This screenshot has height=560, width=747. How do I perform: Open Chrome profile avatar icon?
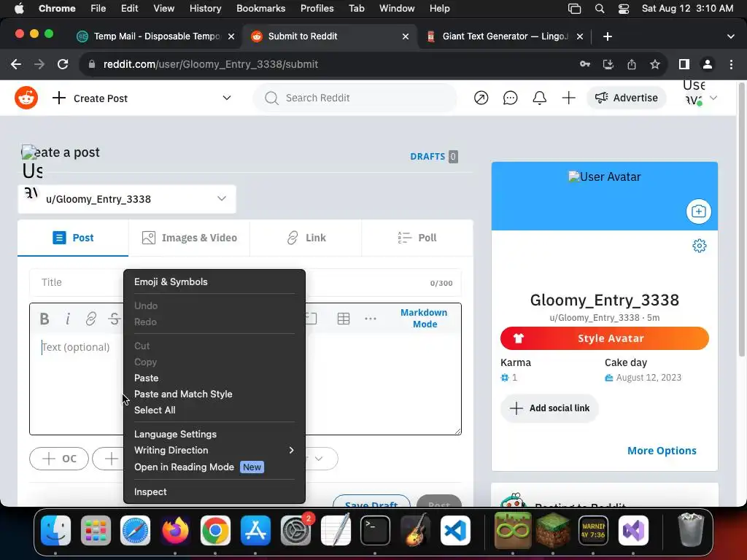[708, 64]
